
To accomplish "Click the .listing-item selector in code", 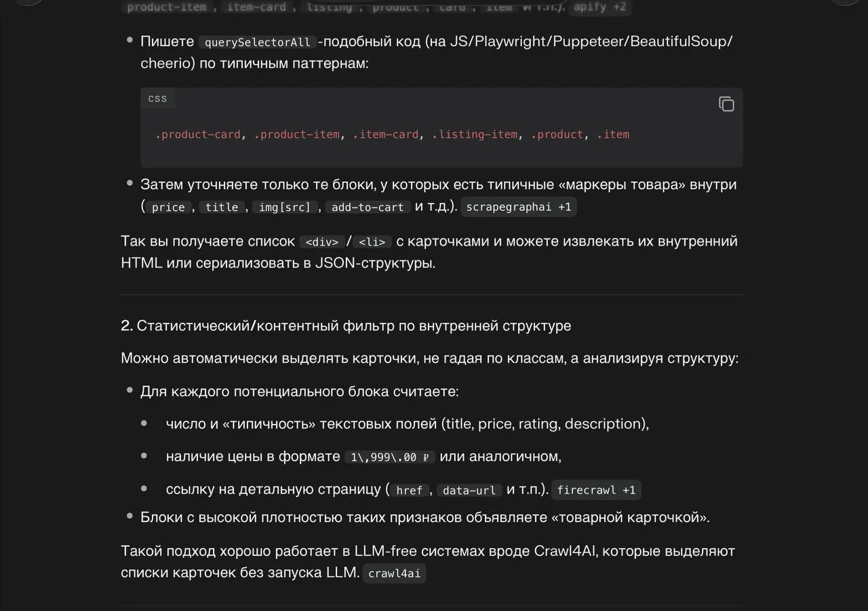I will [475, 134].
